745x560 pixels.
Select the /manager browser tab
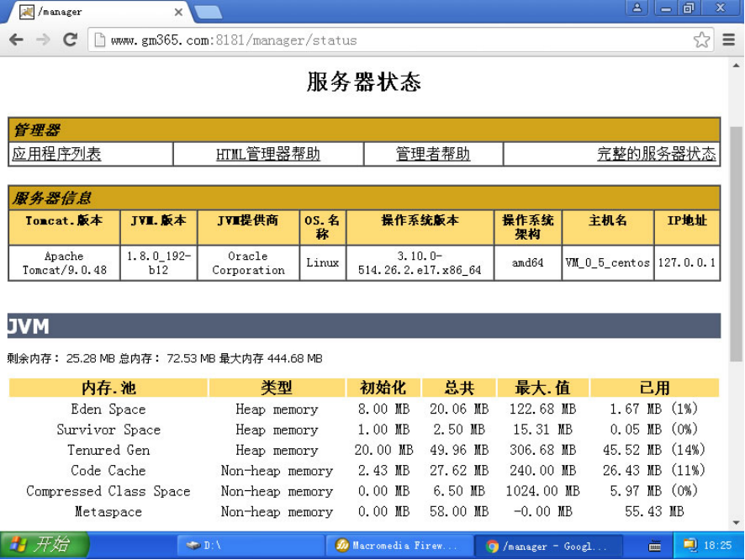pos(100,12)
